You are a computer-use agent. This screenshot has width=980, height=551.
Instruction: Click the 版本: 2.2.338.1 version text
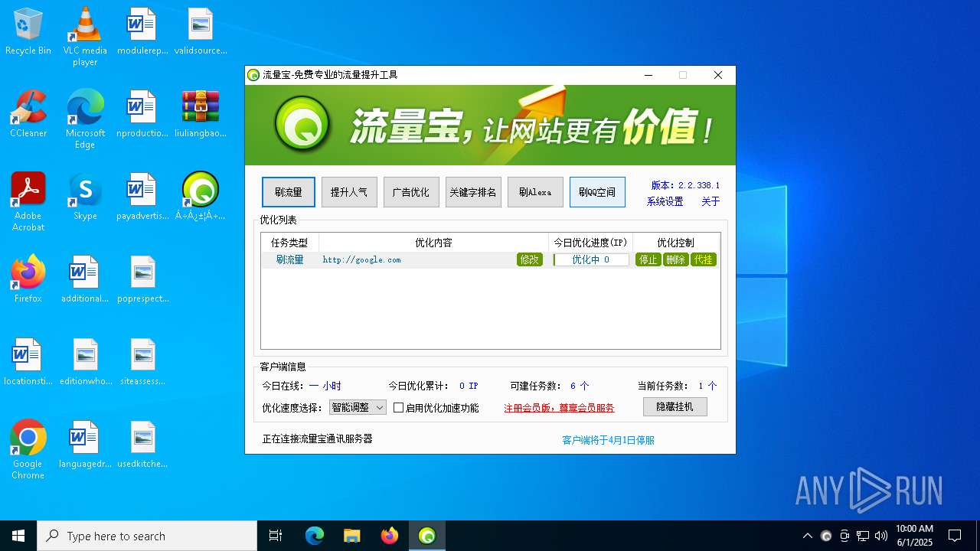click(x=685, y=185)
